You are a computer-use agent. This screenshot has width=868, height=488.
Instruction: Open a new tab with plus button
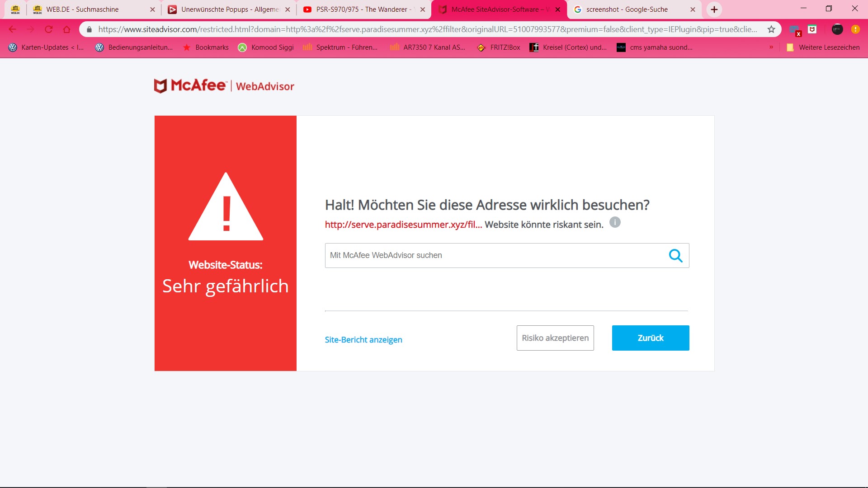coord(714,9)
